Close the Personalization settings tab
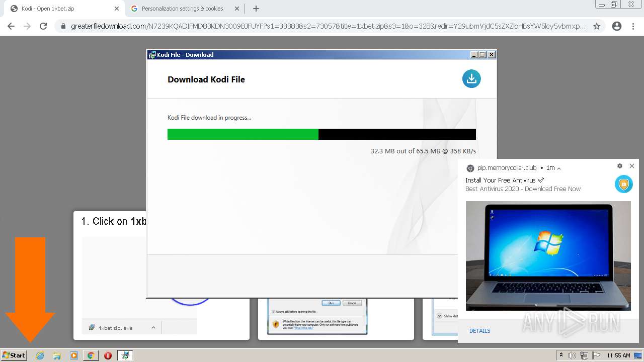 click(x=236, y=9)
